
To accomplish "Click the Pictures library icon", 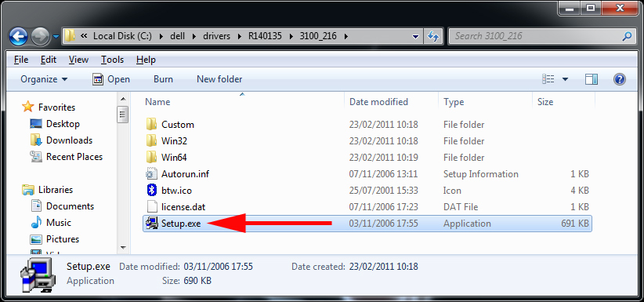I will point(36,239).
